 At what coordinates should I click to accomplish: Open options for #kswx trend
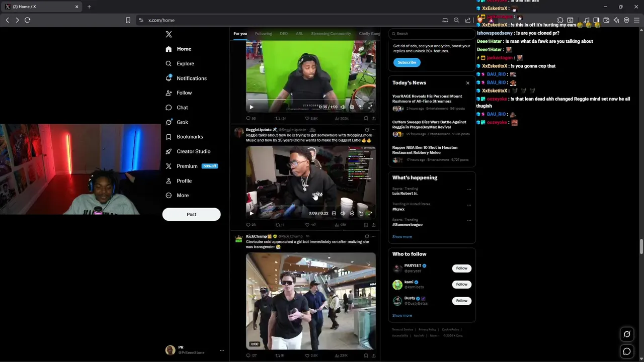point(469,205)
